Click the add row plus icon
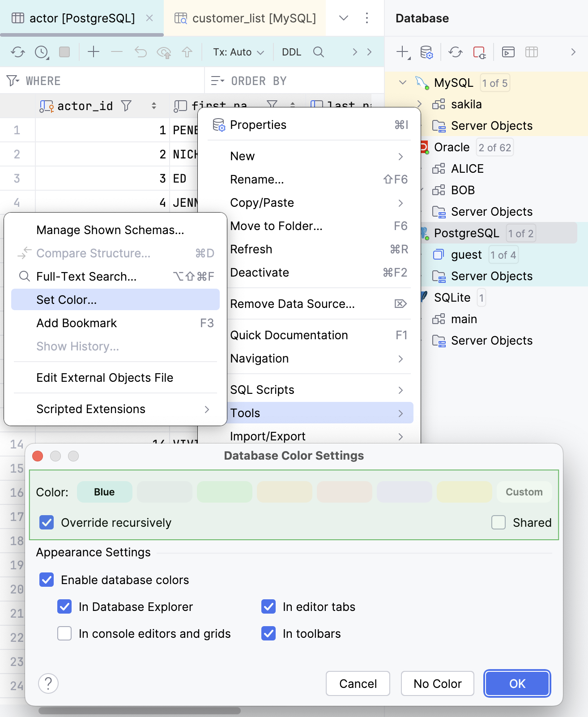 pos(94,52)
